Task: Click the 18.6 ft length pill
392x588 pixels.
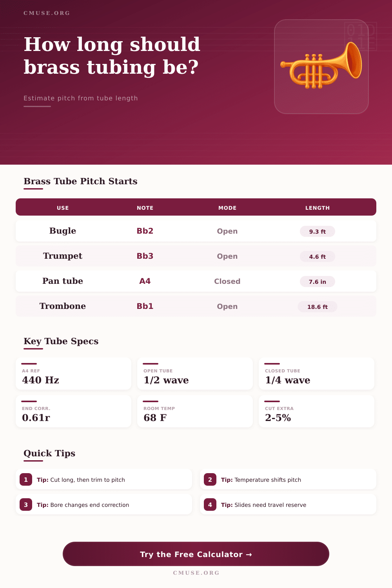Action: tap(318, 307)
